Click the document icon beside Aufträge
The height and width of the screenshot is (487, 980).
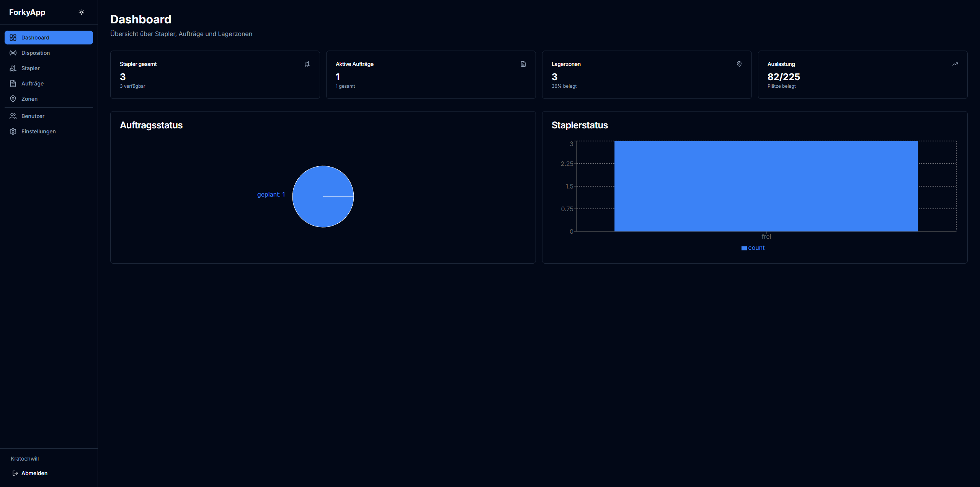[13, 83]
